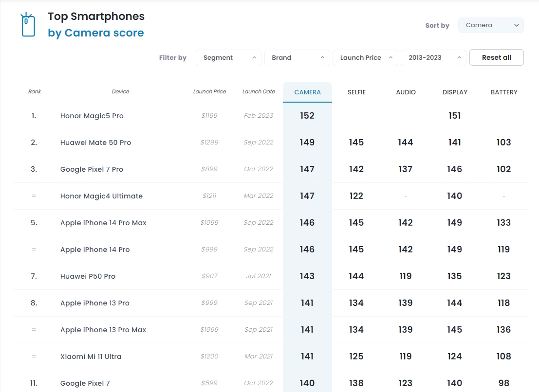Click the $599 launch price
This screenshot has width=539, height=392.
click(209, 383)
